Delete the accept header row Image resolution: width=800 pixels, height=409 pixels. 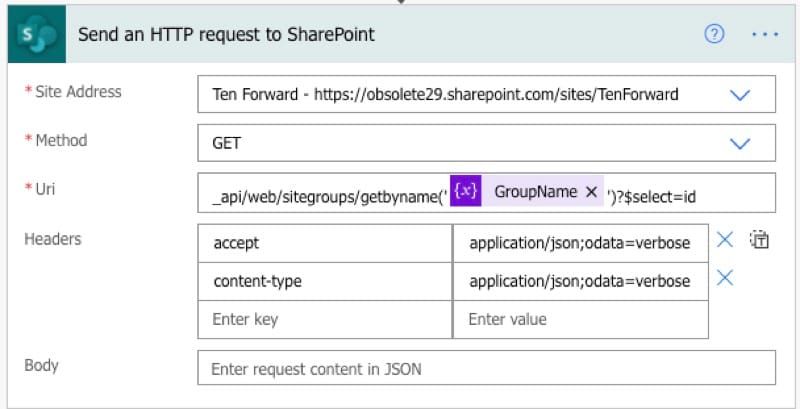(725, 239)
